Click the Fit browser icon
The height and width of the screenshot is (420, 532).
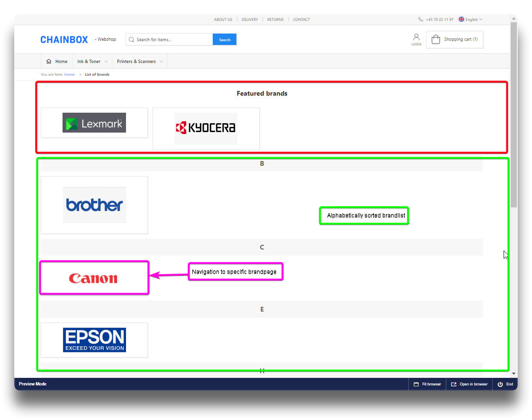(x=416, y=384)
